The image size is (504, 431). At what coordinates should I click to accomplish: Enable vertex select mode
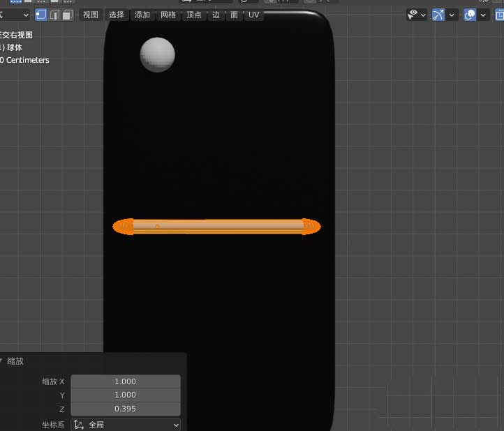pos(40,15)
